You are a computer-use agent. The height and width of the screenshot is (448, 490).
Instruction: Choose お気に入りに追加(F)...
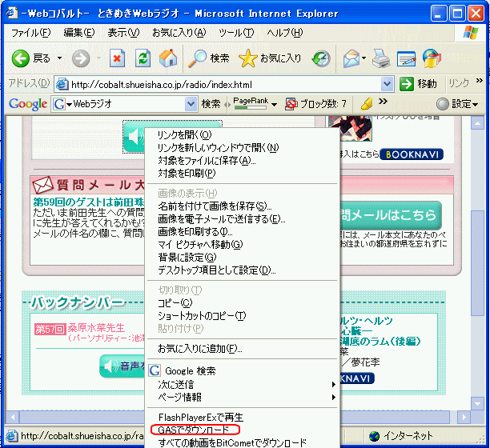(x=243, y=349)
